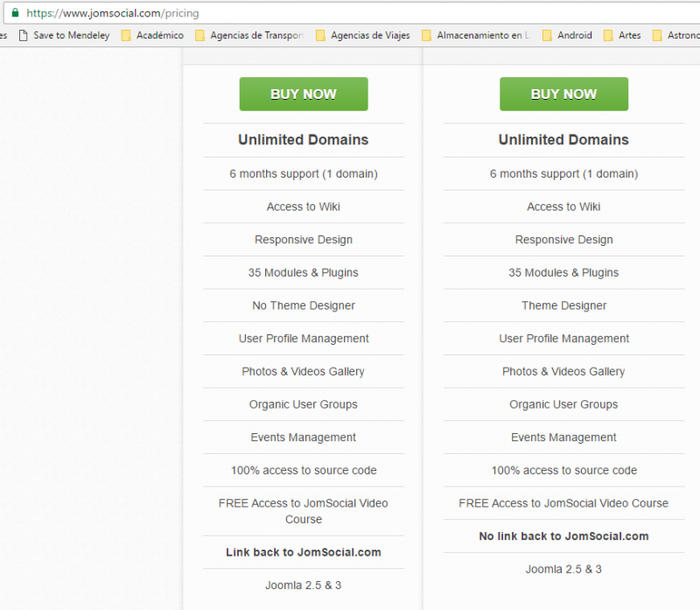This screenshot has height=610, width=700.
Task: Click "Theme Designer" in right plan
Action: pos(563,305)
